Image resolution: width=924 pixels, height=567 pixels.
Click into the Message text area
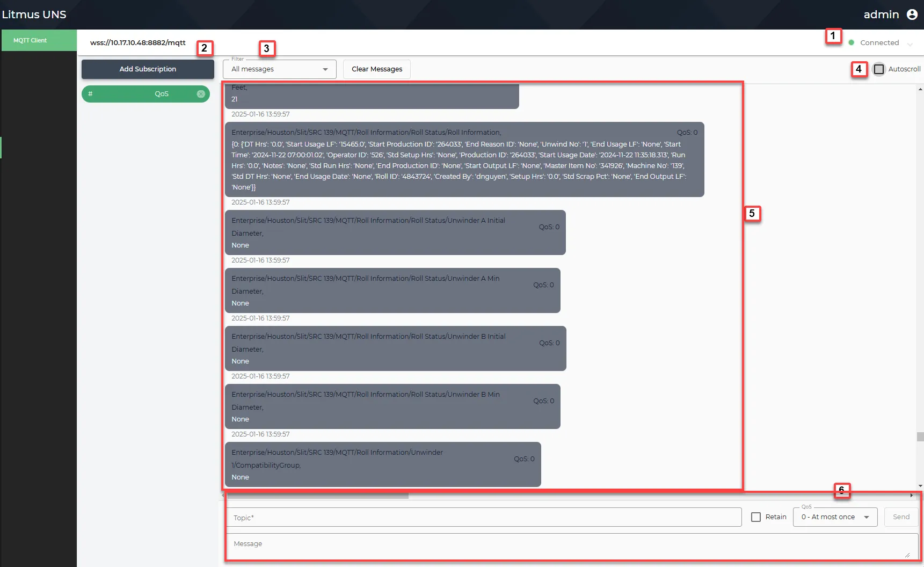click(x=572, y=546)
